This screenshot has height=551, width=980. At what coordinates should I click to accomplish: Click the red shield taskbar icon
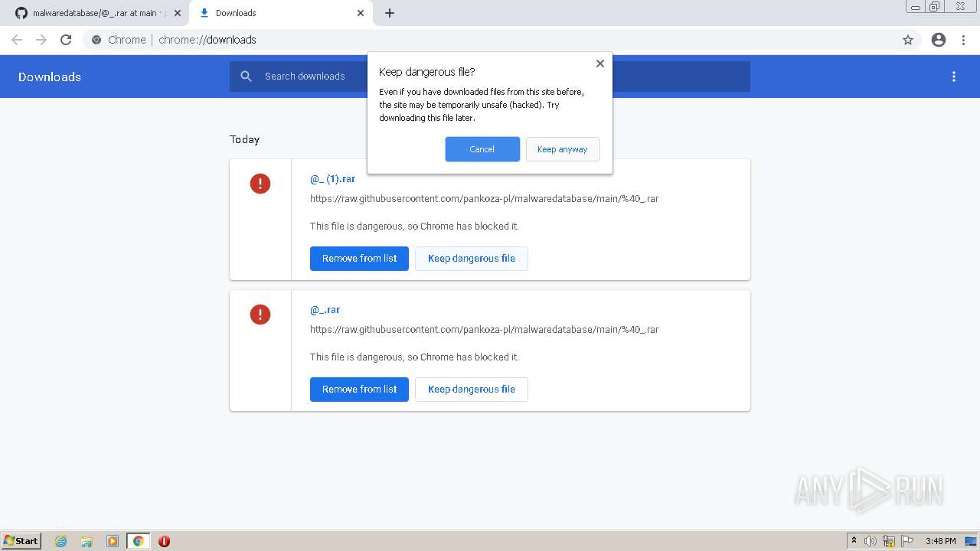164,541
